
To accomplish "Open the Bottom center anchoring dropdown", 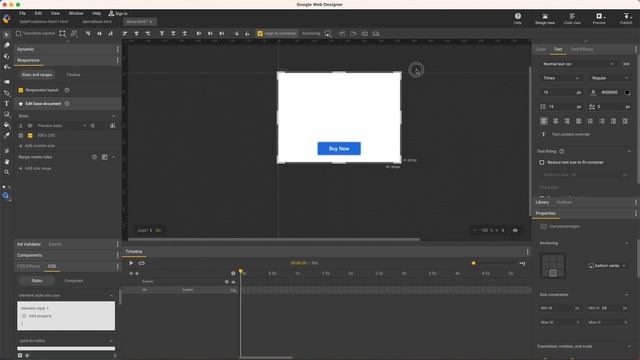I will click(x=607, y=266).
